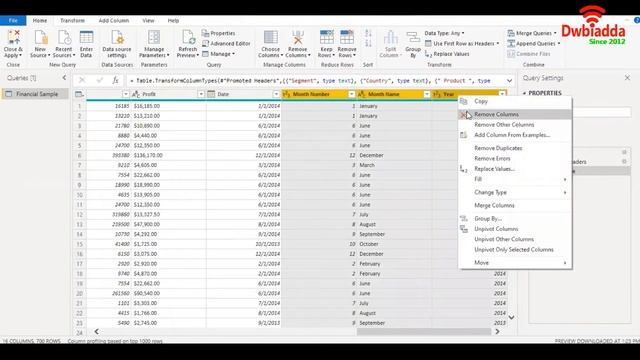Collapse the PROPERTIES section
Screen dimensions: 640x360
(525, 93)
